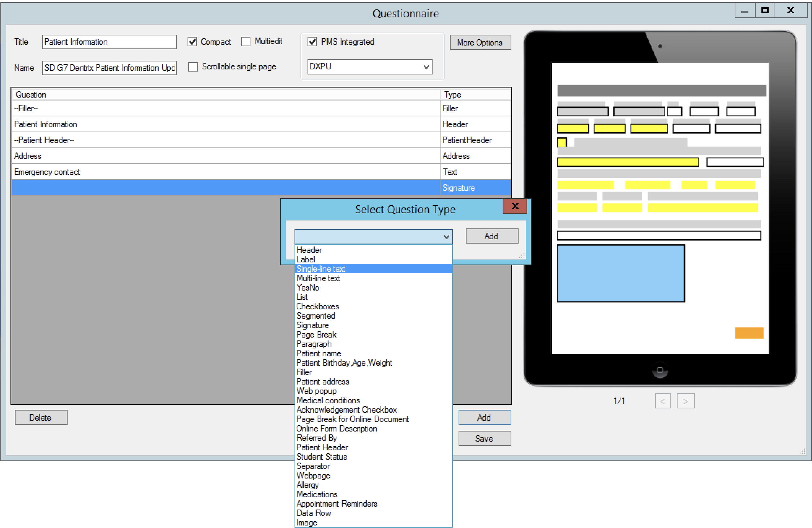Pick Signature in the type list
812x528 pixels.
tap(373, 325)
